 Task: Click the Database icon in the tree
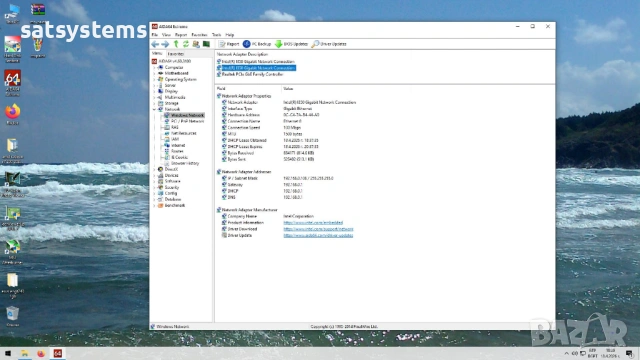tap(160, 199)
